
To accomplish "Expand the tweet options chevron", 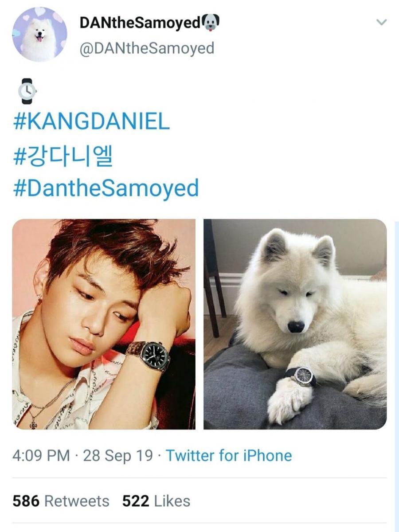I will [x=381, y=22].
